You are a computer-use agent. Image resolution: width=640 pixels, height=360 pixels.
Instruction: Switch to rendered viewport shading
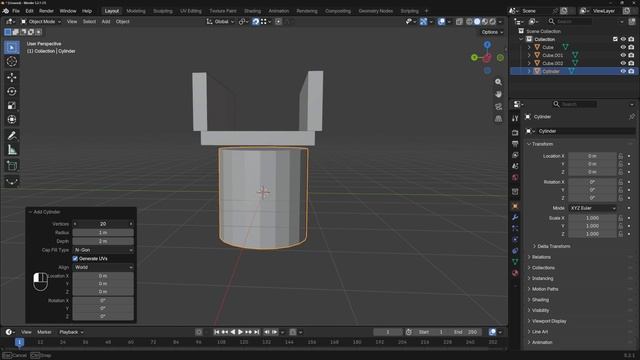coord(493,22)
